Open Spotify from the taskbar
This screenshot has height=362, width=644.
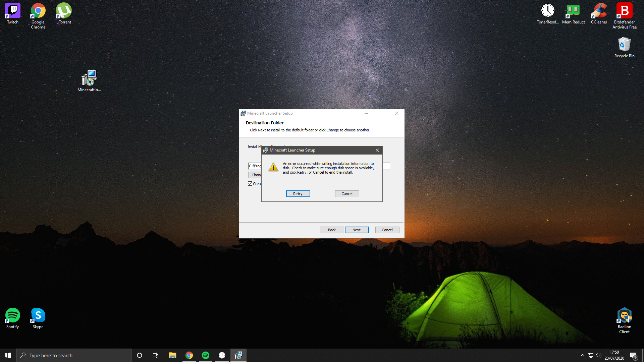(206, 355)
